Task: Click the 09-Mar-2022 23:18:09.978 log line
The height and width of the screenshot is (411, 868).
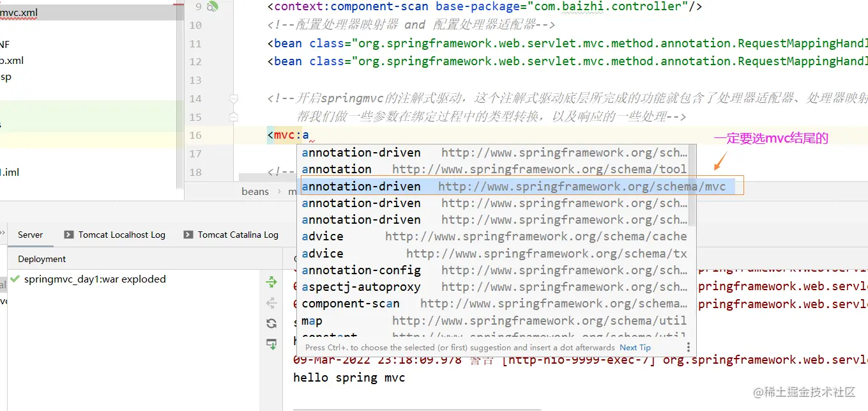Action: click(580, 360)
